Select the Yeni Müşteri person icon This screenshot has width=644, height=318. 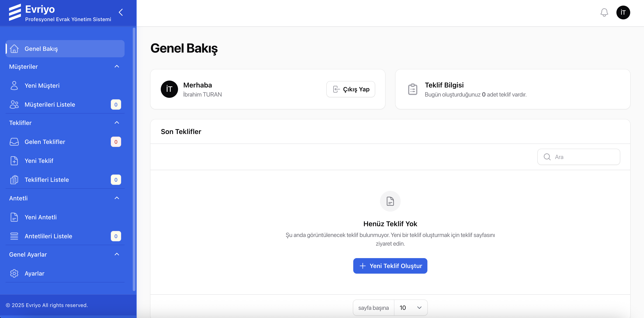pyautogui.click(x=14, y=86)
